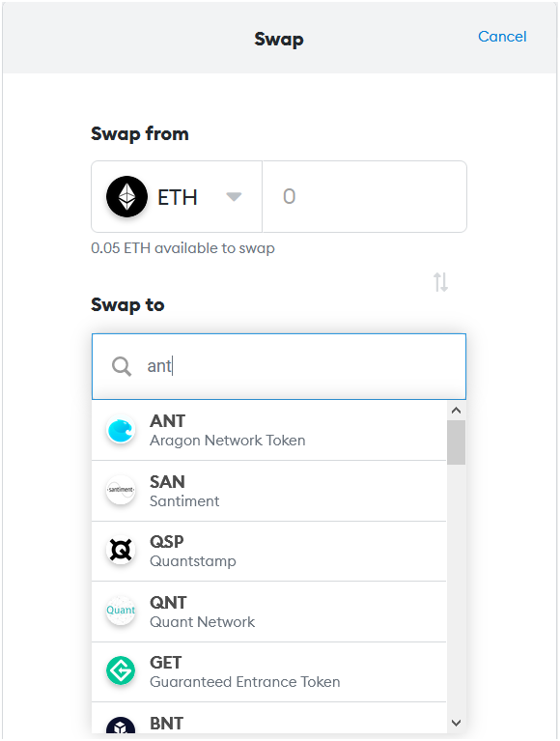
Task: Click the swap amount input field
Action: tap(365, 196)
